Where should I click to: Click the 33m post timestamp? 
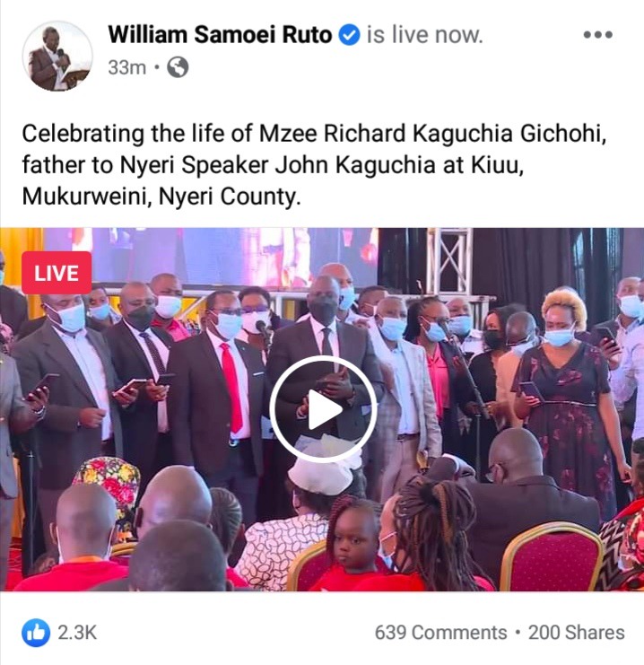click(x=126, y=67)
